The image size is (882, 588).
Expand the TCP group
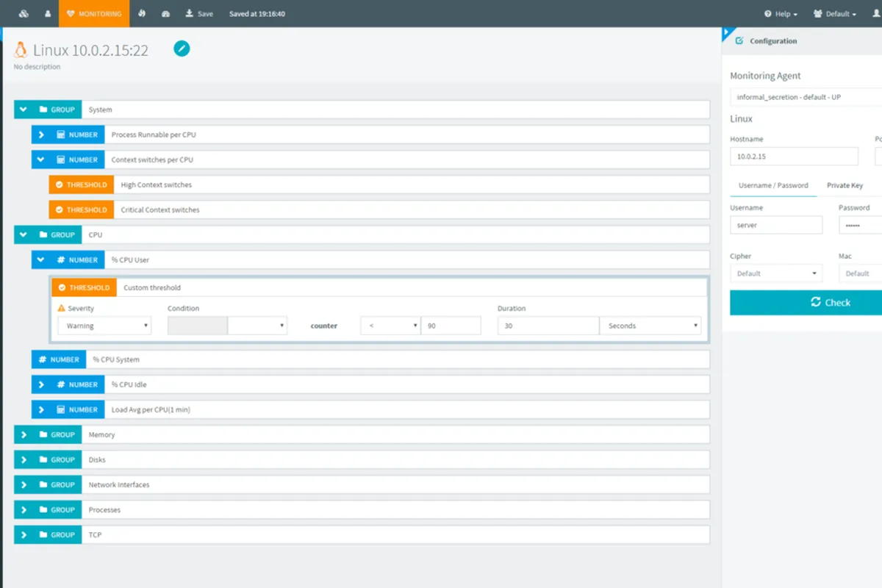tap(24, 534)
